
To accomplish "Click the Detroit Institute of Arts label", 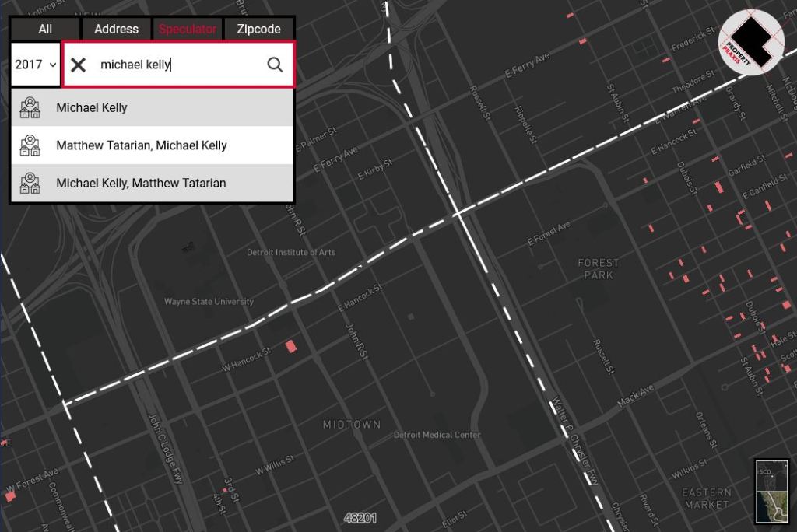I will point(291,253).
